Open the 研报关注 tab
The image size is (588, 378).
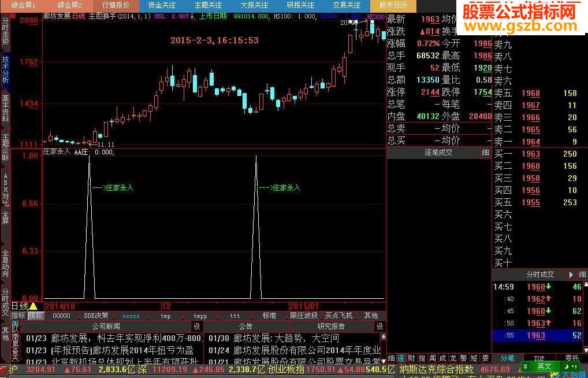coord(300,5)
